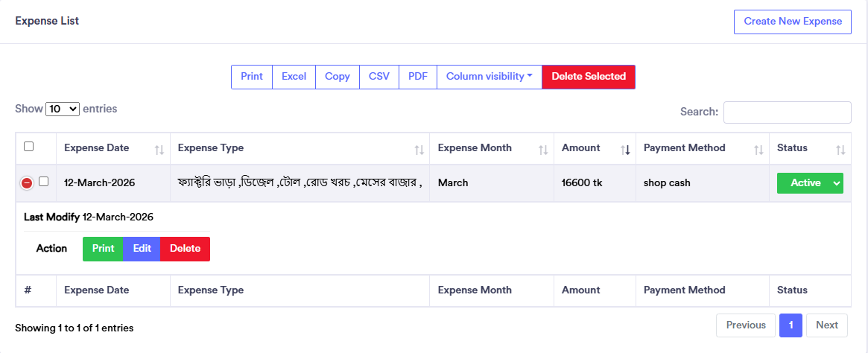Collapse row details with red minus icon
The width and height of the screenshot is (868, 353).
[27, 183]
